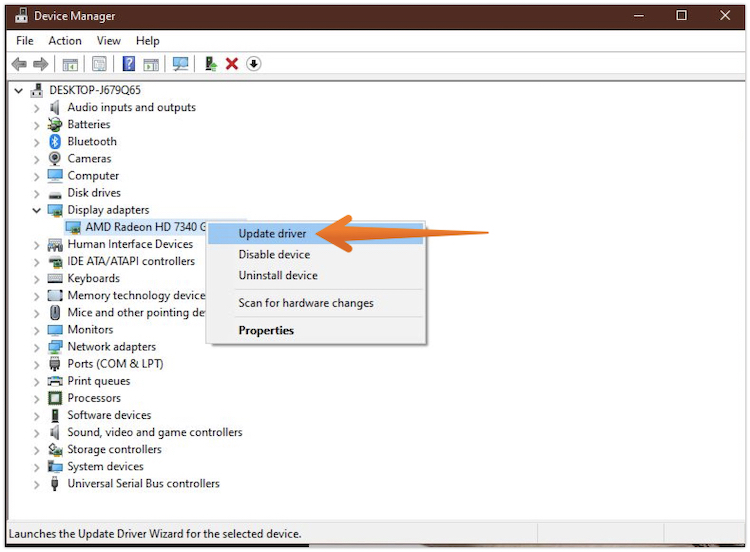The width and height of the screenshot is (750, 552).
Task: Open the View menu in menu bar
Action: [x=109, y=41]
